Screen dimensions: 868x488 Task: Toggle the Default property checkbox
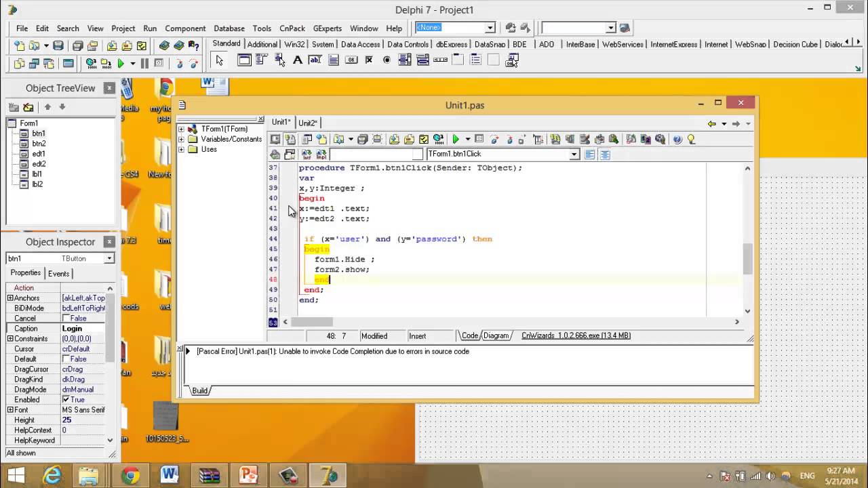66,359
